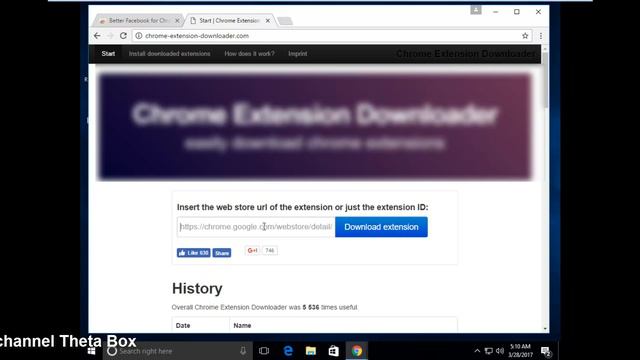This screenshot has height=360, width=640.
Task: Reload the page with the refresh icon
Action: click(x=123, y=36)
